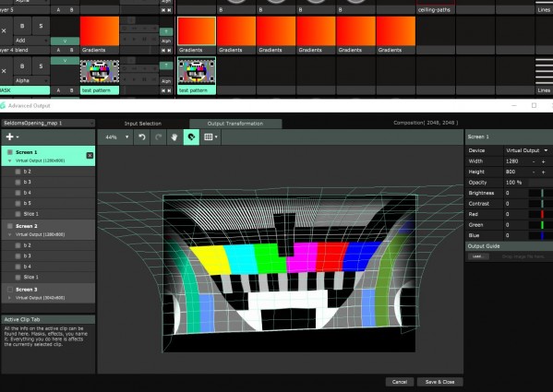The image size is (553, 392).
Task: Adjust the Red color slider
Action: 541,214
